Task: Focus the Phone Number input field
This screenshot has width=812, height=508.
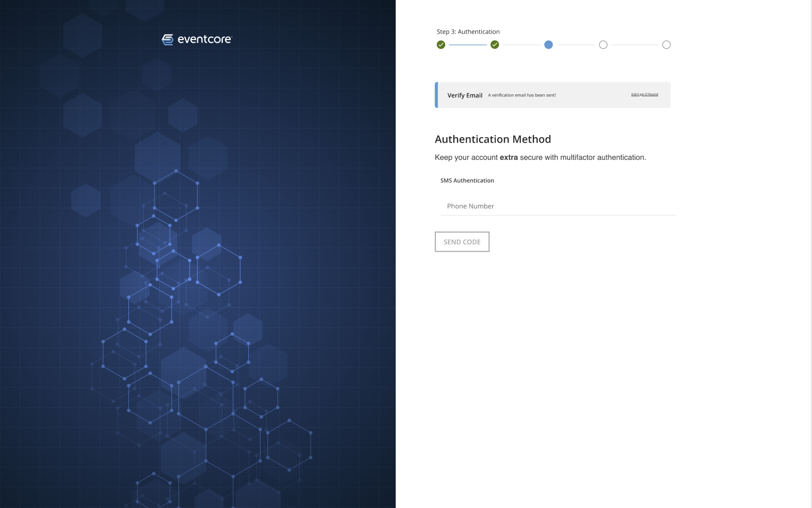Action: tap(558, 207)
